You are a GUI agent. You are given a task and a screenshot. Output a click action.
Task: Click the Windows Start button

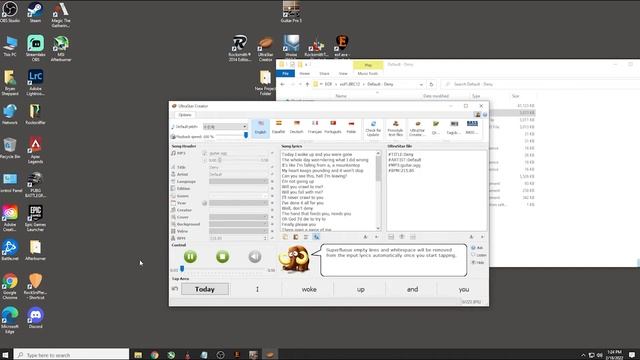point(6,354)
